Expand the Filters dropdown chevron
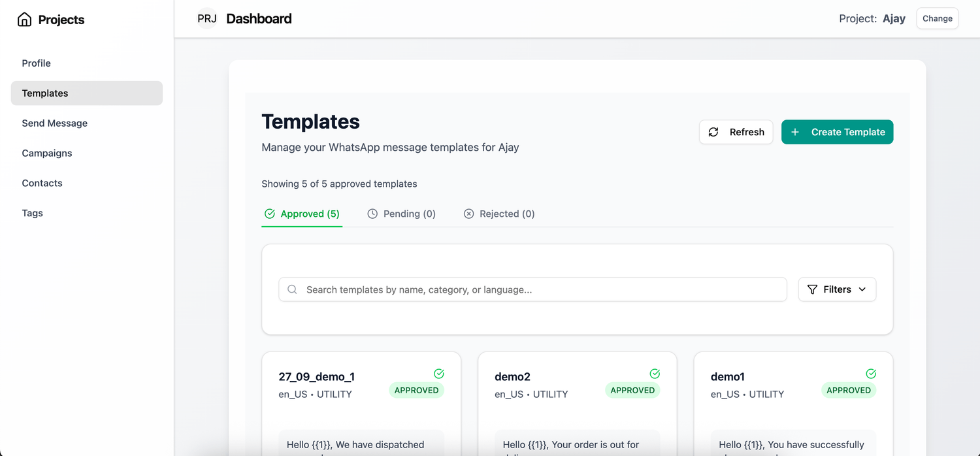The width and height of the screenshot is (980, 456). click(862, 289)
